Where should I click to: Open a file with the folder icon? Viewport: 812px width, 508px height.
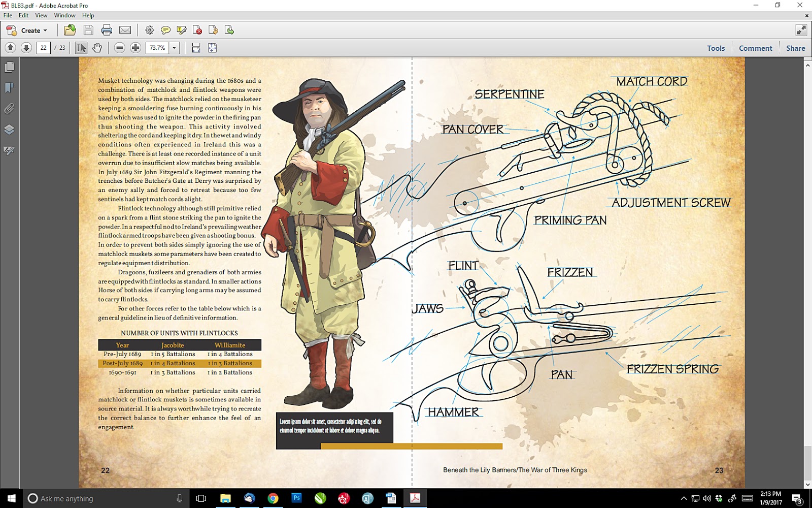[x=70, y=30]
